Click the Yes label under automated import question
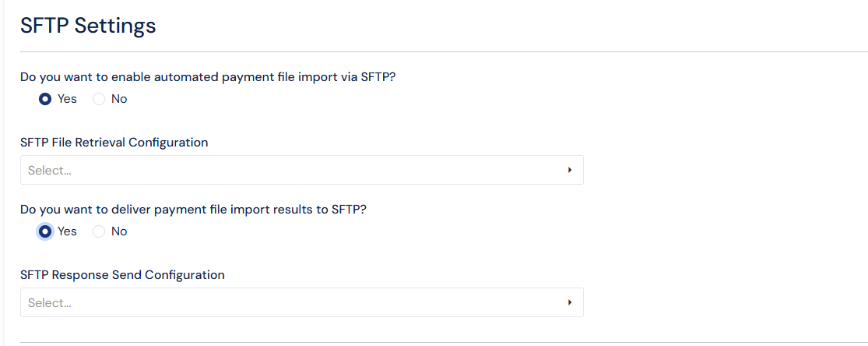The height and width of the screenshot is (346, 868). [67, 99]
